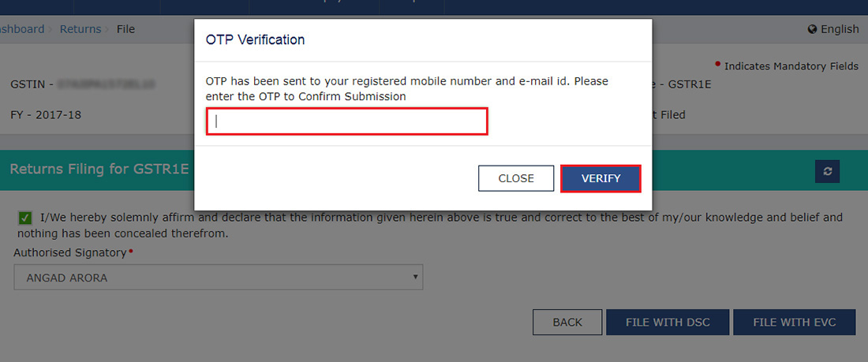Click the GSTIN label
The image size is (868, 362).
[x=32, y=84]
